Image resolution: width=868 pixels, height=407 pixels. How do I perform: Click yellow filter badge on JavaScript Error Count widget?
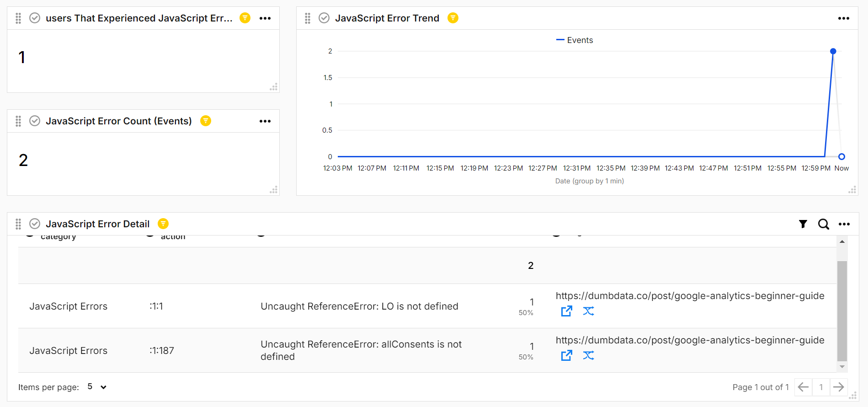(x=206, y=121)
